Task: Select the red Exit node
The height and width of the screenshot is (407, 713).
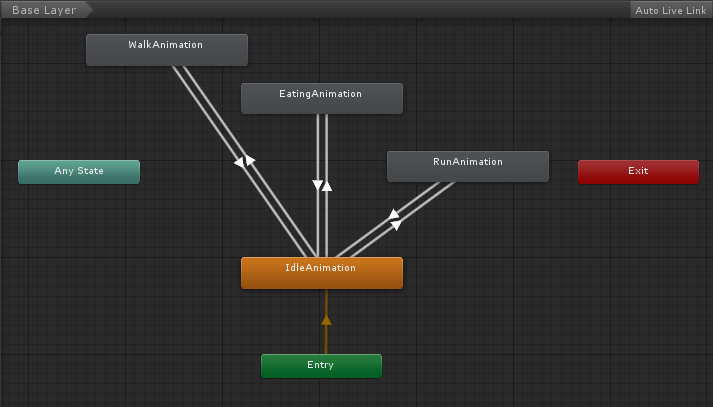Action: (x=638, y=171)
